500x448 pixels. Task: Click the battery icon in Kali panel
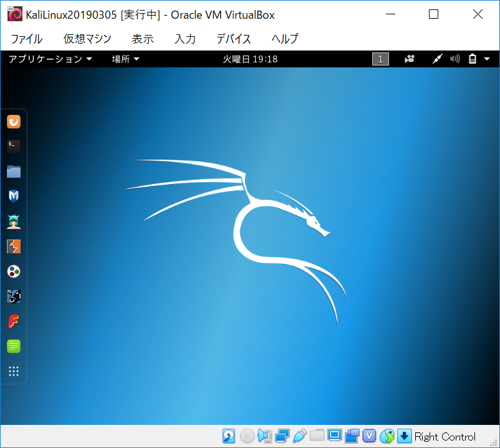coord(473,59)
